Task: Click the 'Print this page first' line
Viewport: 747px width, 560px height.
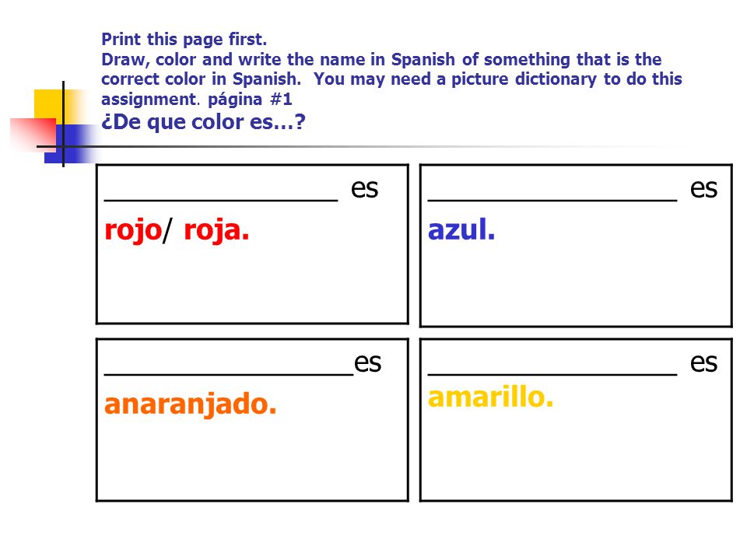Action: (x=184, y=39)
